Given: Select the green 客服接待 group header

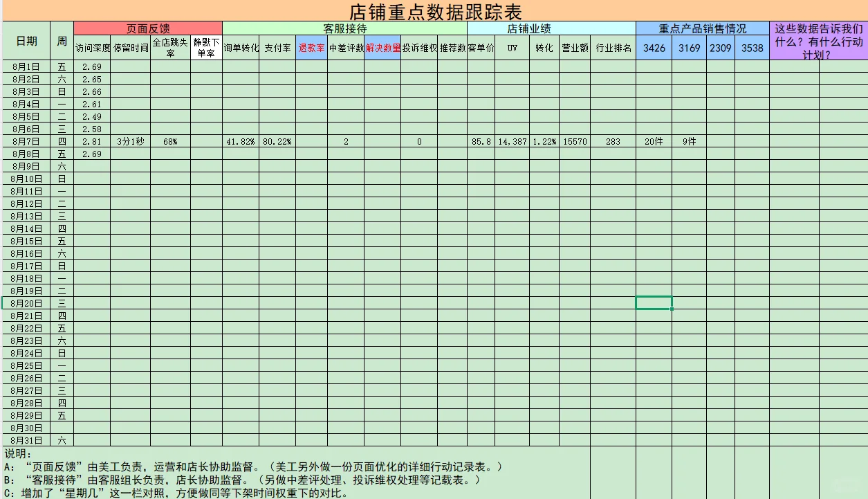Looking at the screenshot, I should pos(344,28).
